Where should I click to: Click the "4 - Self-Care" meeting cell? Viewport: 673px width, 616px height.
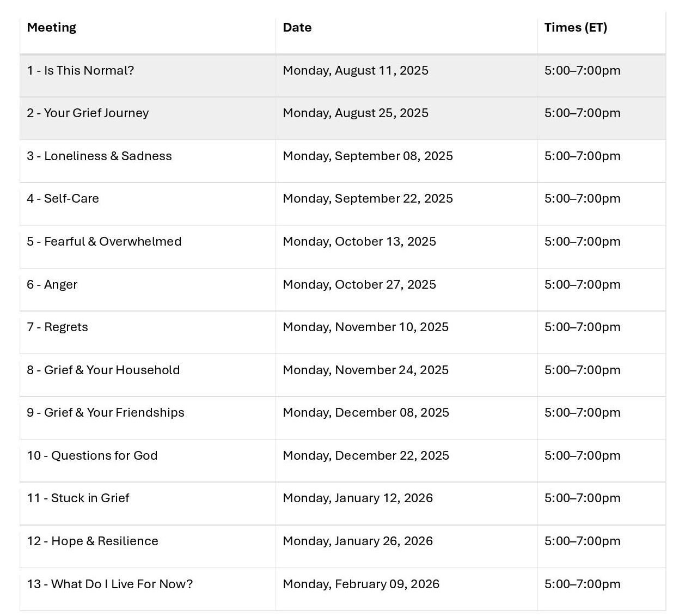63,199
